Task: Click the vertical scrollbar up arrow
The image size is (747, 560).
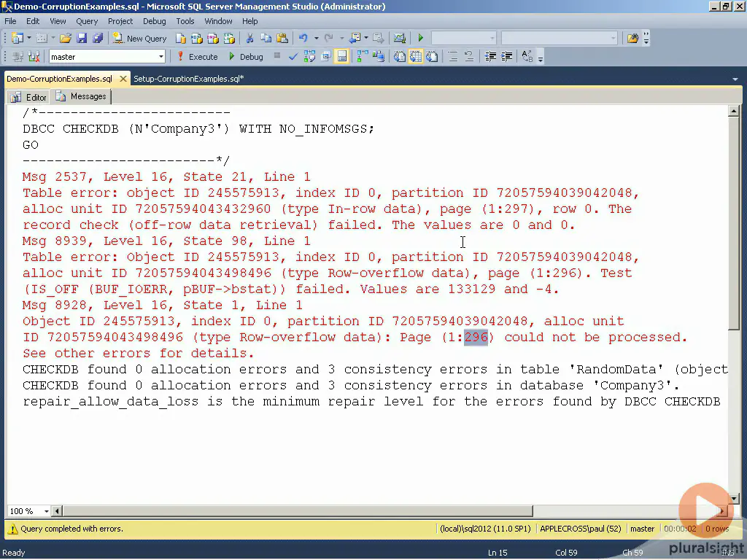Action: coord(734,111)
